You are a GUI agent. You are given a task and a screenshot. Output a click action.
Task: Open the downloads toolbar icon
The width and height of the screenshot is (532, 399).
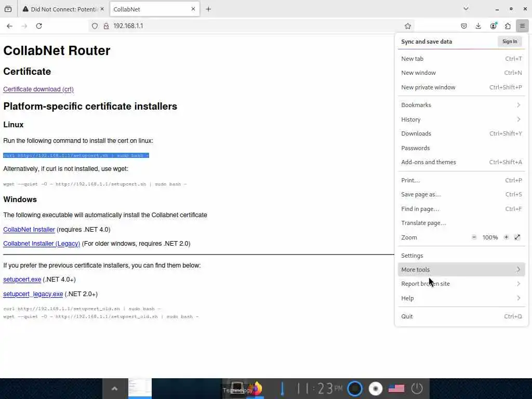[x=478, y=26]
